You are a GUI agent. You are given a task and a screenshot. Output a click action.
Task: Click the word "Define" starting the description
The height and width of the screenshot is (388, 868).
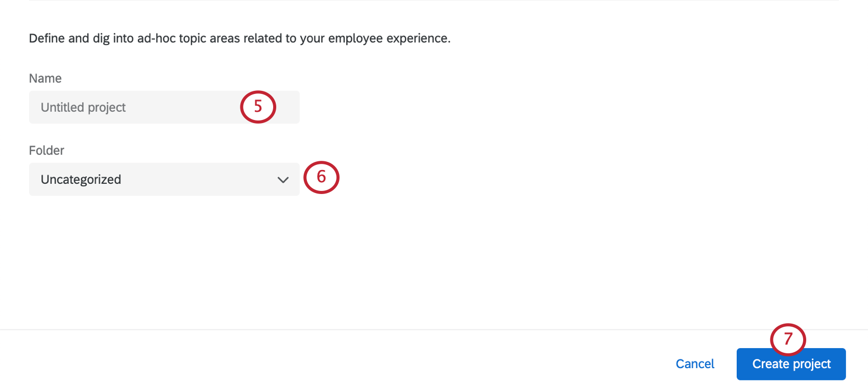tap(47, 38)
